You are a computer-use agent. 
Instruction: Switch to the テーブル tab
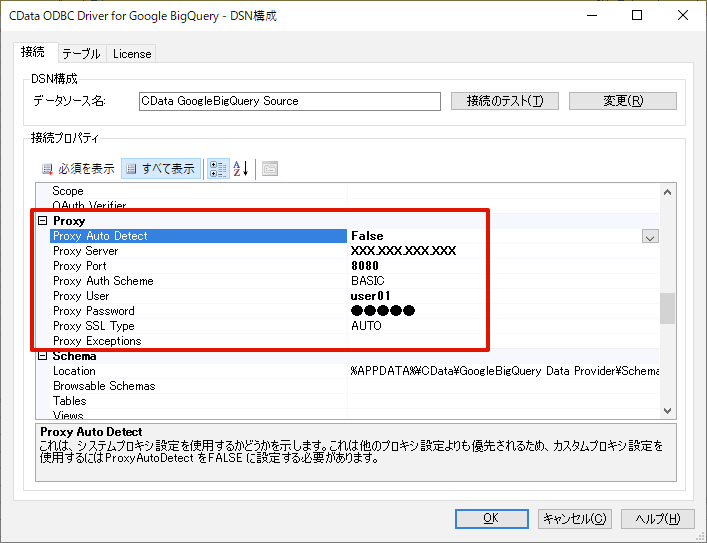pos(82,54)
